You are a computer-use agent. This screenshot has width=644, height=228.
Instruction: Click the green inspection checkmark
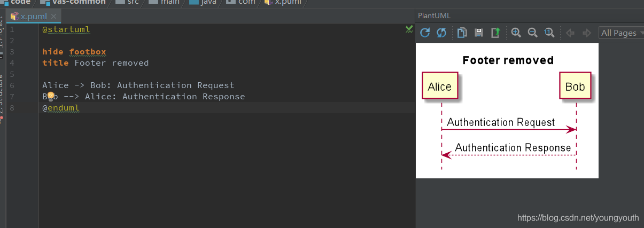(x=409, y=28)
